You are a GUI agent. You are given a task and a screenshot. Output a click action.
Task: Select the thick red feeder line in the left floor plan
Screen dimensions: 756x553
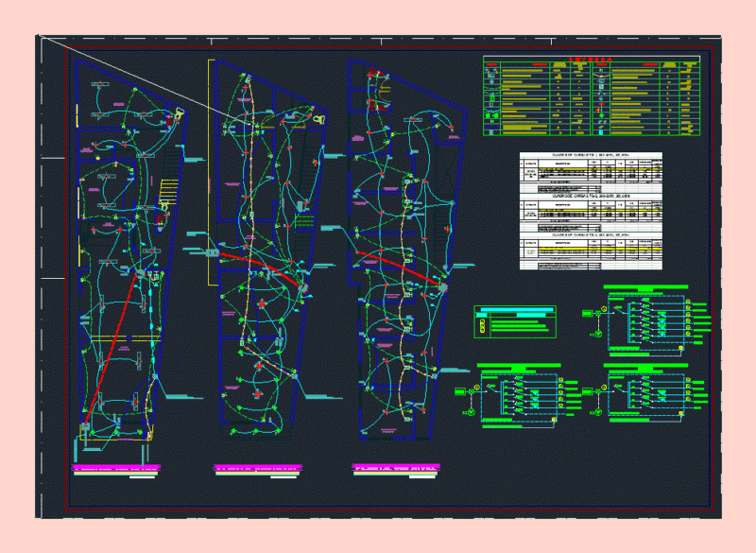(x=112, y=349)
